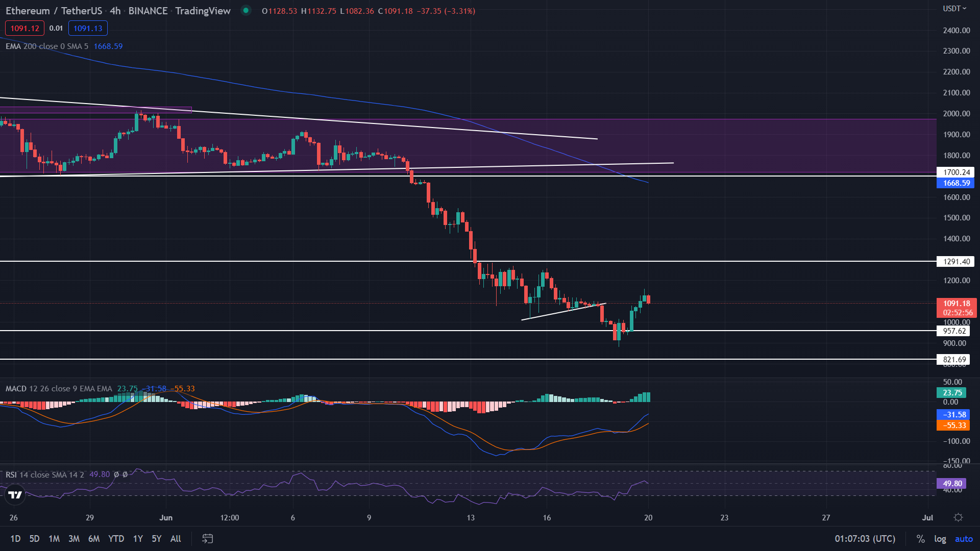Viewport: 980px width, 551px height.
Task: Toggle percent scale mode
Action: pyautogui.click(x=920, y=539)
